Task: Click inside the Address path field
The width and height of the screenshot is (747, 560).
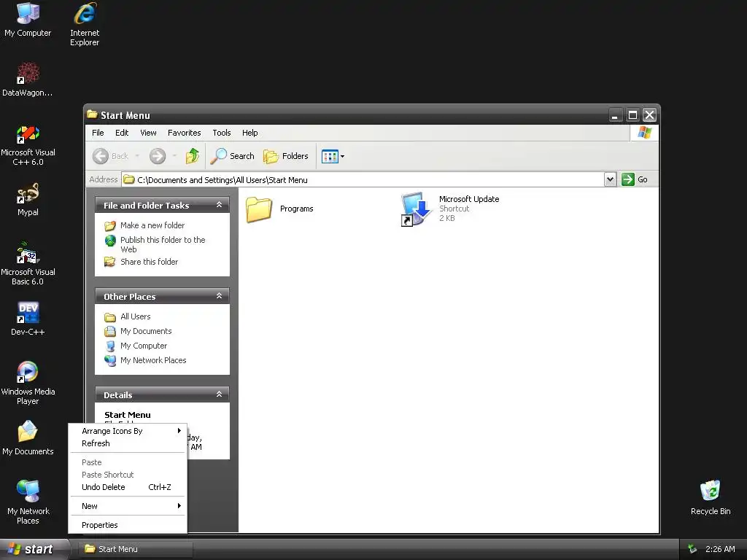Action: (362, 179)
